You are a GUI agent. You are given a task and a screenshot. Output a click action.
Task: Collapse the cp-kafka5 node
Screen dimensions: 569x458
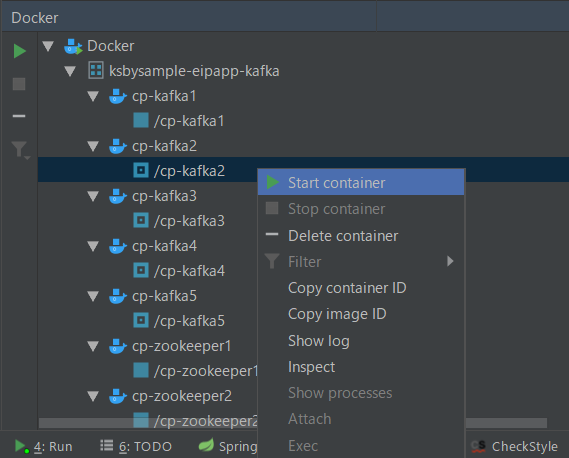(x=93, y=297)
